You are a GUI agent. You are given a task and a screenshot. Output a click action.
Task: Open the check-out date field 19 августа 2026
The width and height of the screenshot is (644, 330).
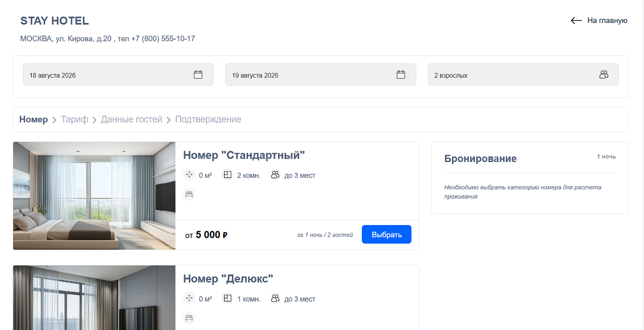(x=321, y=75)
